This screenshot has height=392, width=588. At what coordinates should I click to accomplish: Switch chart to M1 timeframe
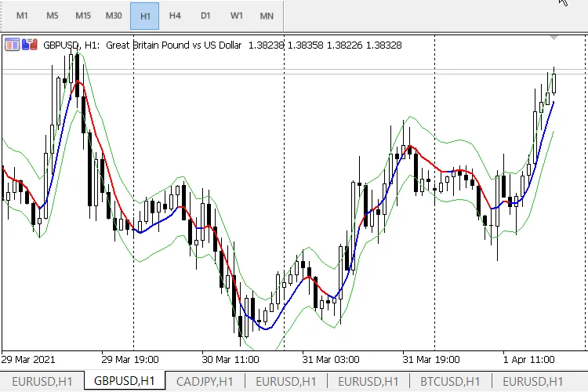[x=23, y=16]
